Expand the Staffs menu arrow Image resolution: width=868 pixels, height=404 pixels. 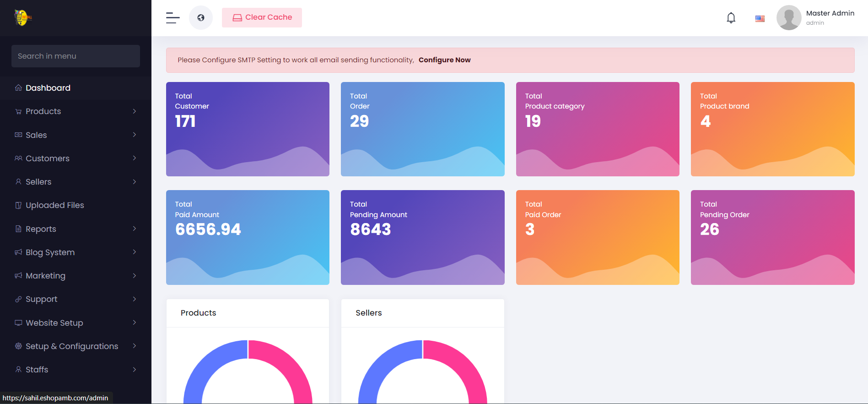click(135, 369)
